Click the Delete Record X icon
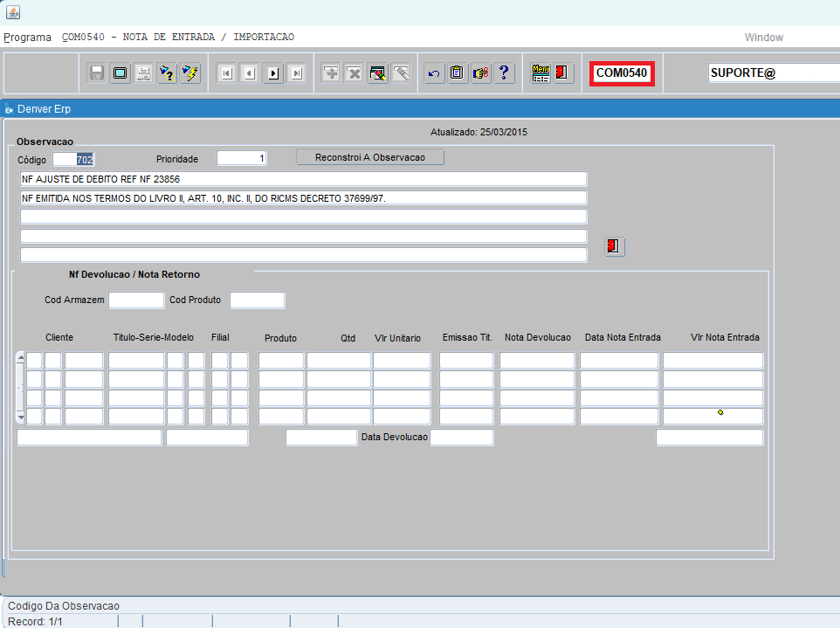840x628 pixels. pyautogui.click(x=355, y=72)
